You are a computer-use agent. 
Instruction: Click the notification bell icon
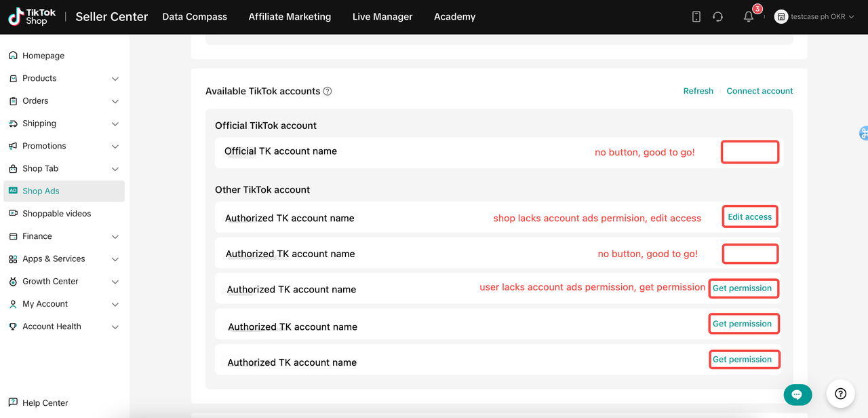click(749, 17)
